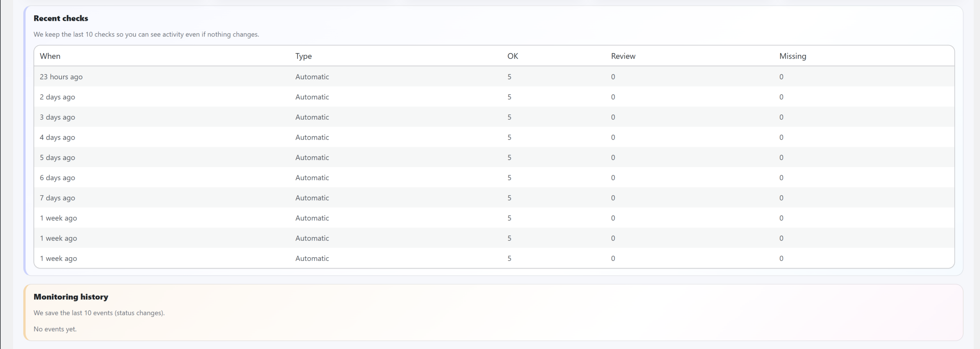Click OK count in the 6 days ago row
980x349 pixels.
[x=509, y=178]
